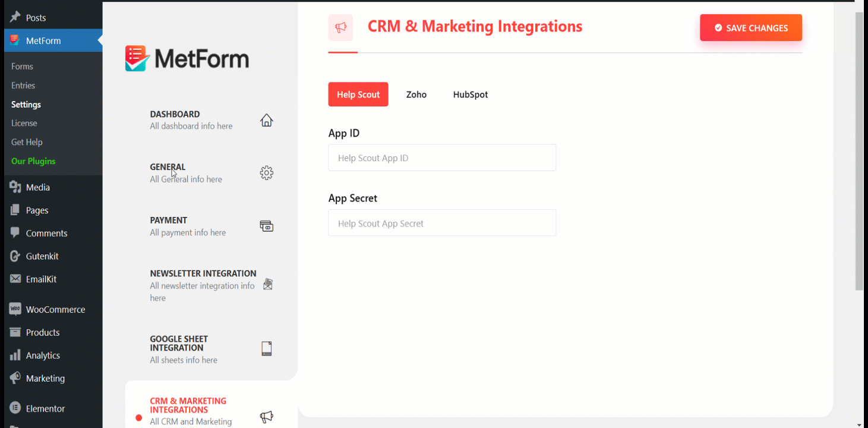Click the MetForm logo
The height and width of the screenshot is (428, 868).
tap(187, 59)
